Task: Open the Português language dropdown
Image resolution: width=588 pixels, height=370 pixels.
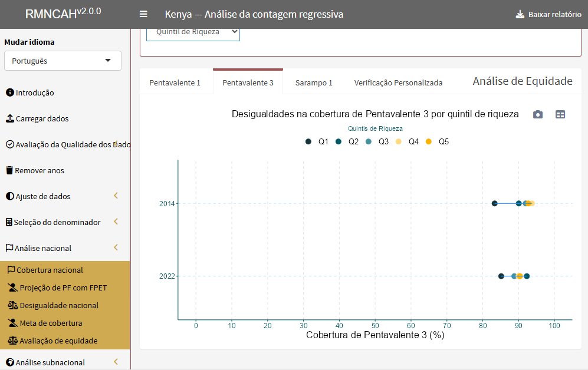Action: click(63, 61)
